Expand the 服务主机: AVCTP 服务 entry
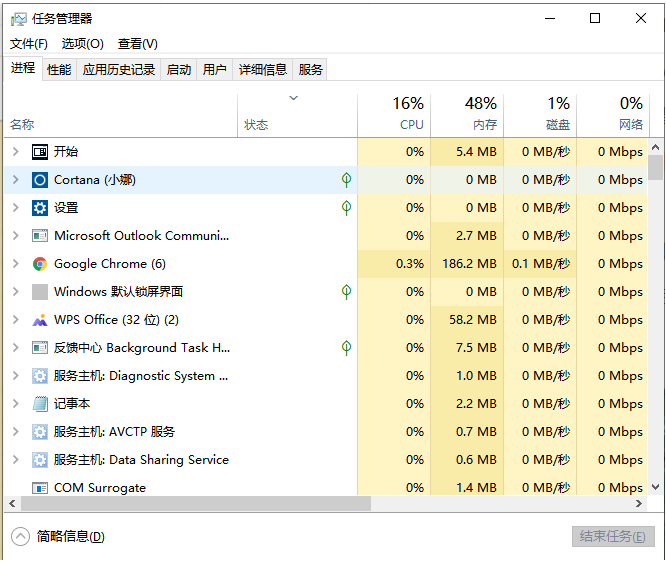Image resolution: width=666 pixels, height=562 pixels. point(15,432)
